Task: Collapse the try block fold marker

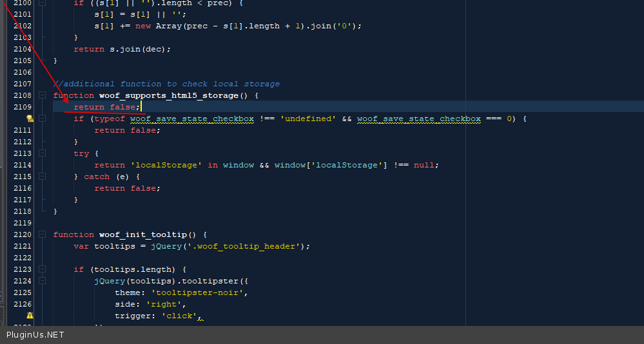Action: tap(43, 153)
